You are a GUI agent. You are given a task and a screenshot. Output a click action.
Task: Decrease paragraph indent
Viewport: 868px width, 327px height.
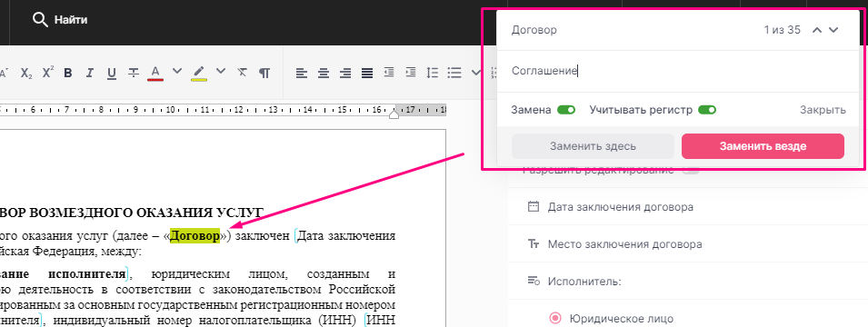tap(389, 72)
